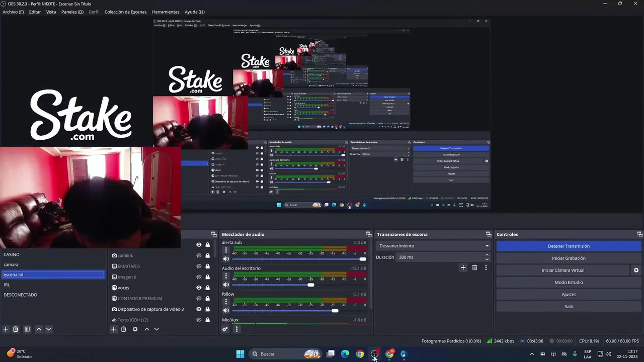Add a scene transition with plus
Image resolution: width=644 pixels, height=362 pixels.
463,267
